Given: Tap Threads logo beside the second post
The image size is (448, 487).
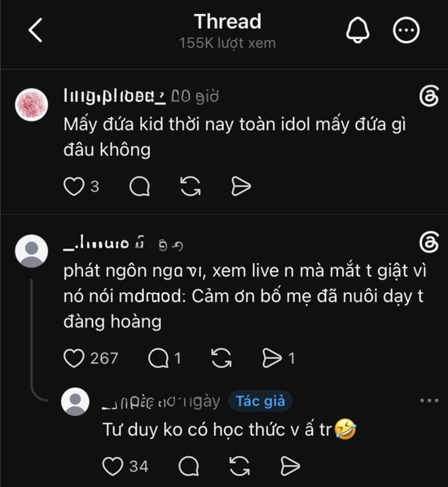Looking at the screenshot, I should (429, 242).
